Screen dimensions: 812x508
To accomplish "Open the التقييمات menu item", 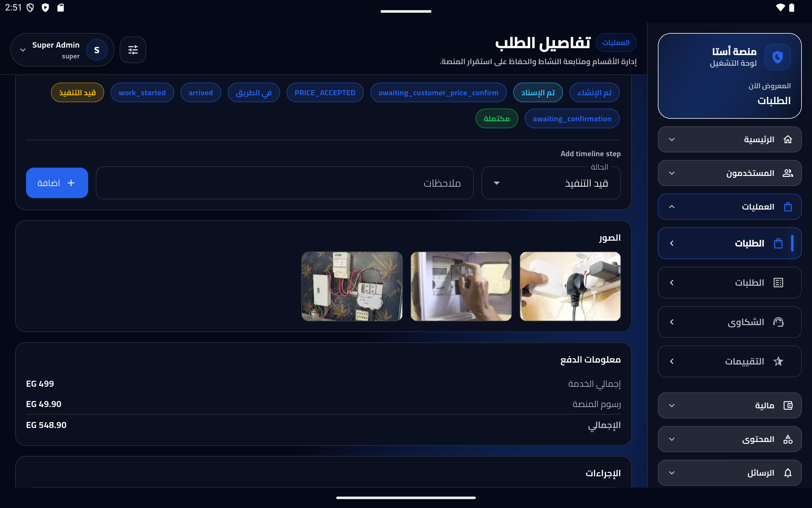I will click(730, 361).
